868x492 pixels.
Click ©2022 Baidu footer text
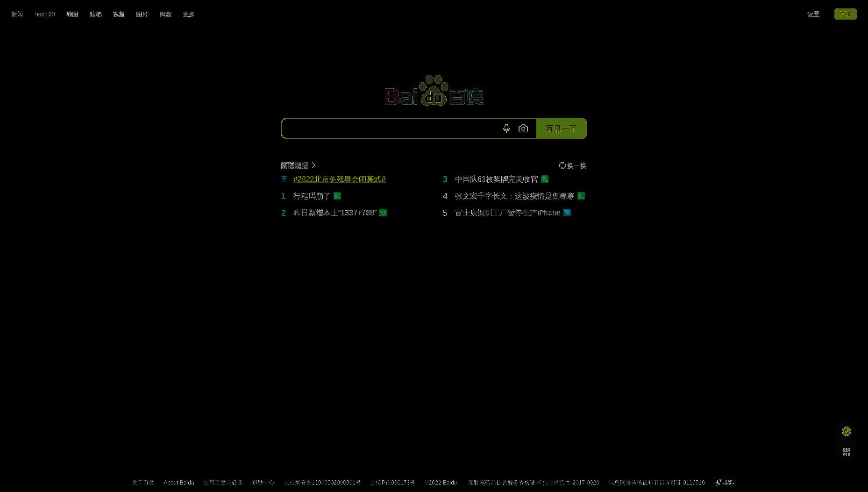coord(441,482)
